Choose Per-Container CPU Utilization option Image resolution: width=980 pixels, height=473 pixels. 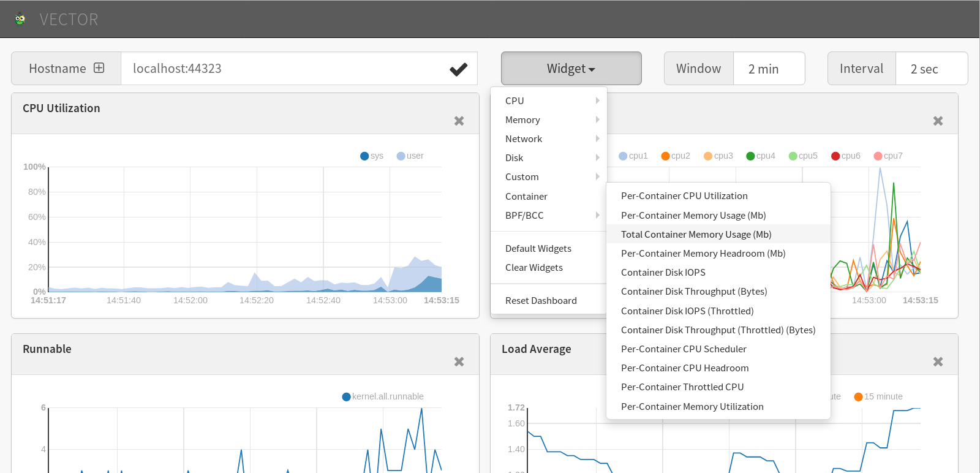coord(684,196)
